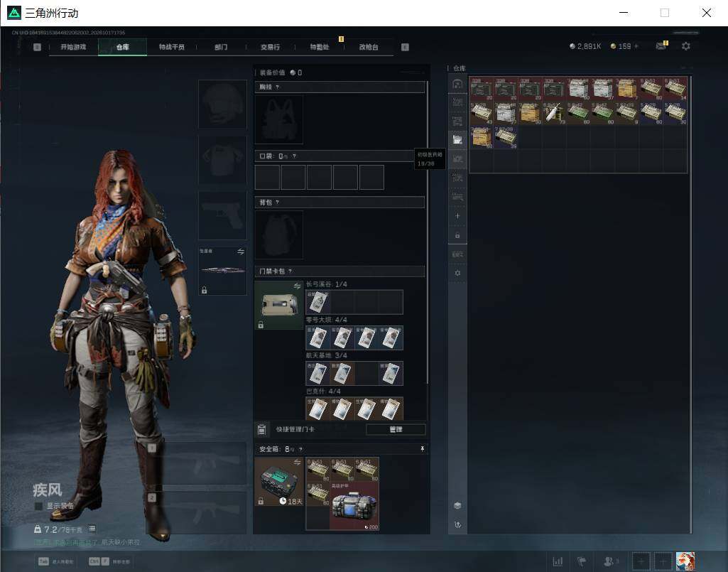Select the empty helmet equipment slot
728x572 pixels.
222,104
